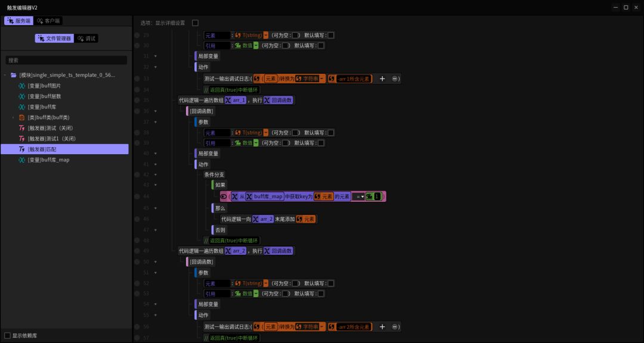Check 默认填写 on line 29 元素 row
644x343 pixels.
330,35
